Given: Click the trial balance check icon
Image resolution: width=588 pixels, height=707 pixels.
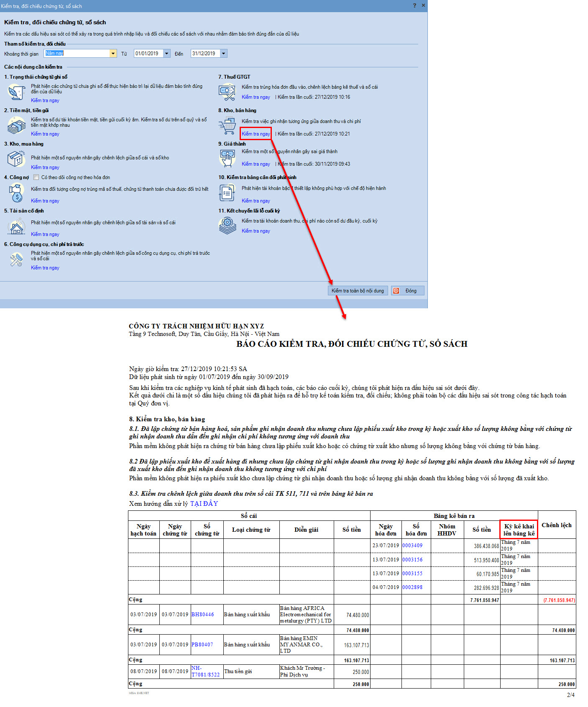Looking at the screenshot, I should coord(227,192).
